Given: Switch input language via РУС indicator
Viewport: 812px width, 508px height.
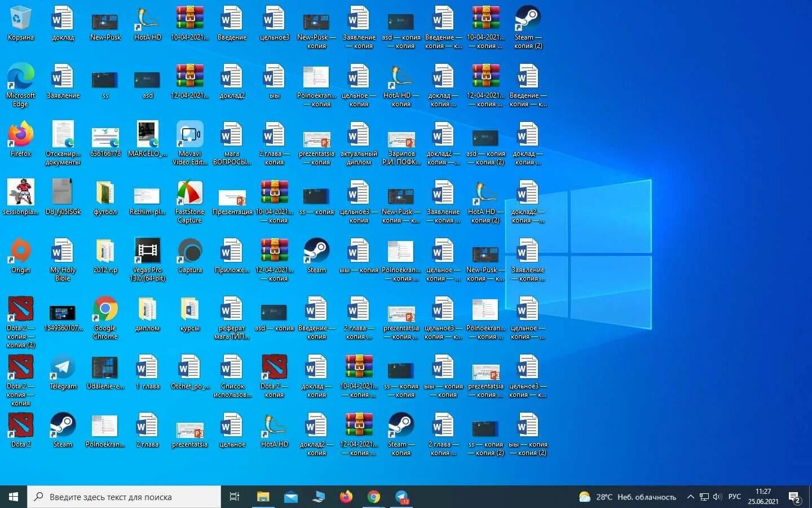Looking at the screenshot, I should tap(734, 497).
